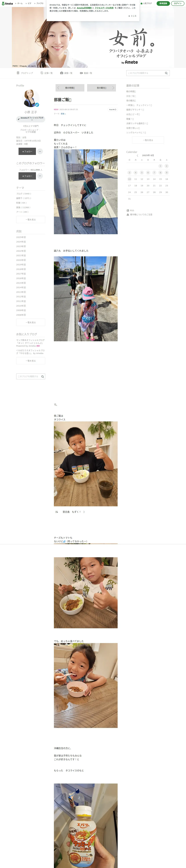Close the cookie notice with とじる
The image size is (186, 868).
(x=132, y=16)
